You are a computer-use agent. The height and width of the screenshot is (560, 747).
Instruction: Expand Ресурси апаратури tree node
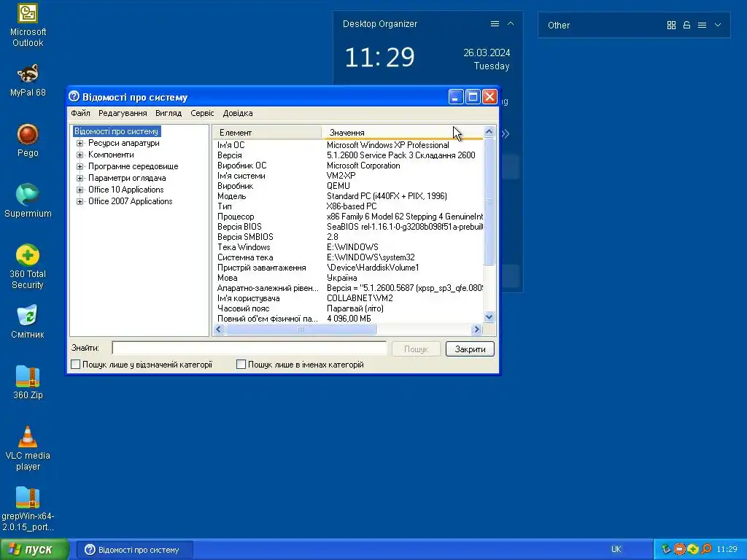click(80, 144)
